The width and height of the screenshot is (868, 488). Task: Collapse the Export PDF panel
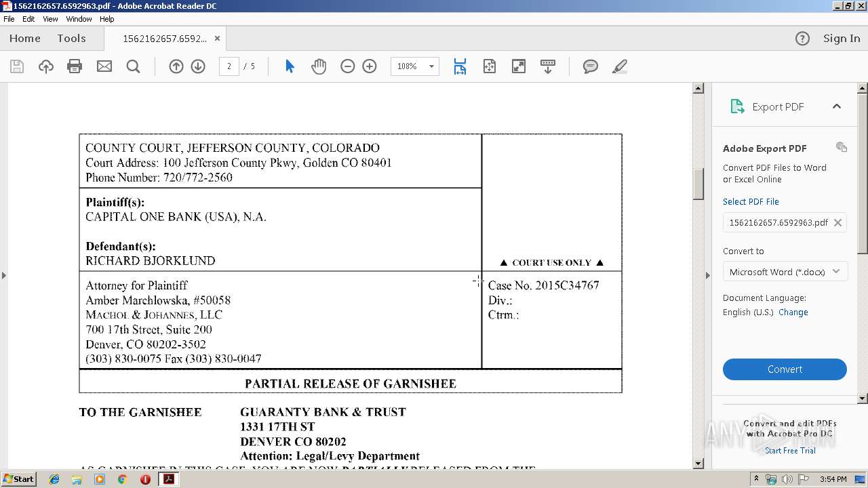point(837,106)
